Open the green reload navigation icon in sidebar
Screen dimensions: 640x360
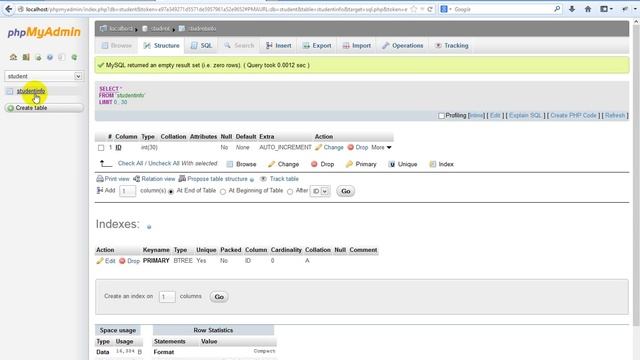pyautogui.click(x=74, y=57)
